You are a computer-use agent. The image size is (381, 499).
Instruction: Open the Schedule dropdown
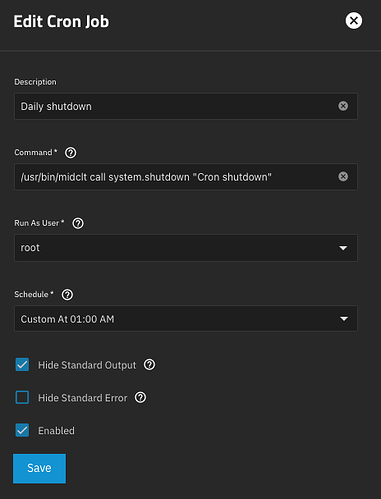coord(186,319)
